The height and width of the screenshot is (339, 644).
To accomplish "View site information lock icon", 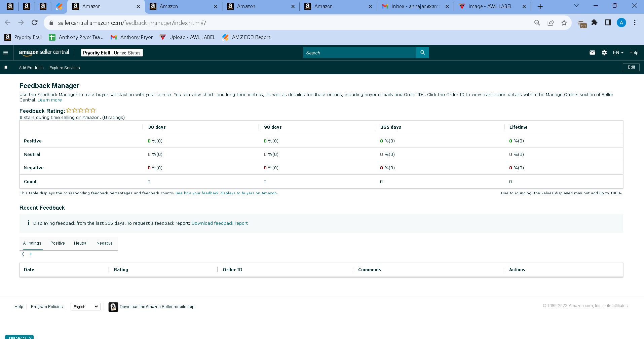I will (x=51, y=23).
